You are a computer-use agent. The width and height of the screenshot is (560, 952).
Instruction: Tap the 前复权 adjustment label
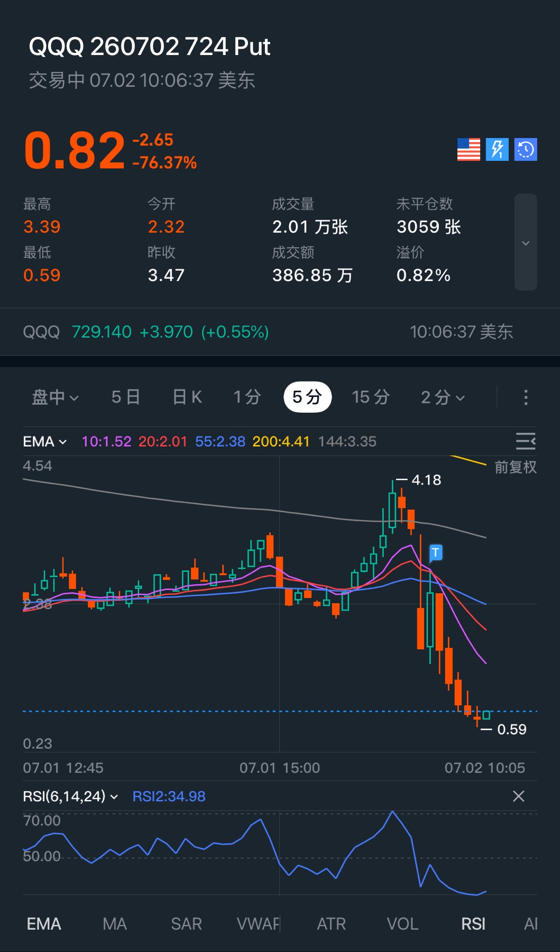coord(516,467)
